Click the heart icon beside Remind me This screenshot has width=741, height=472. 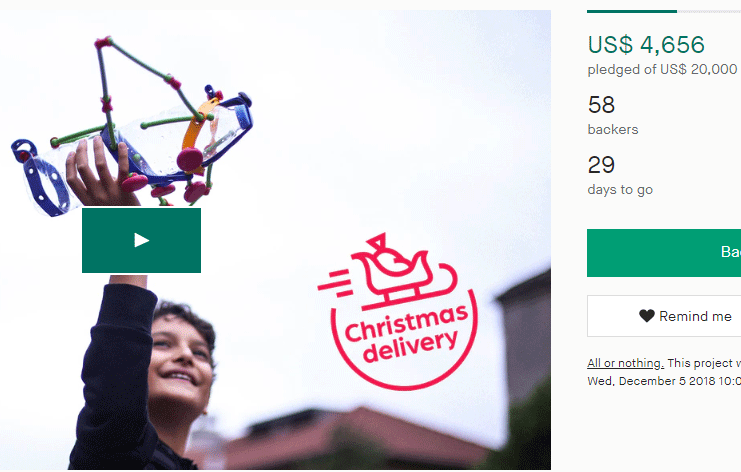646,316
